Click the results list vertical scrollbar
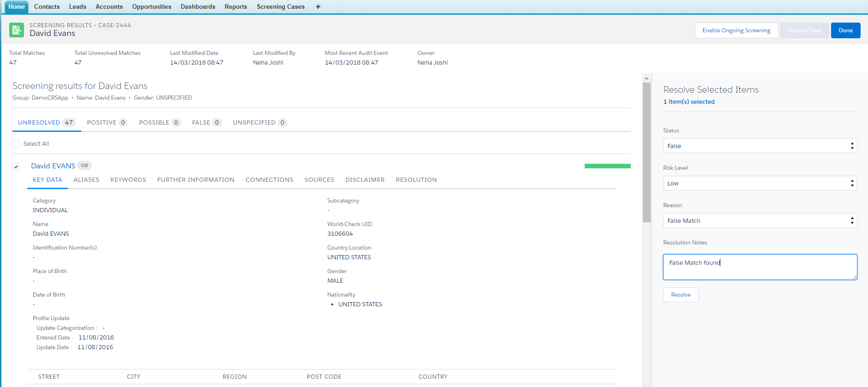This screenshot has width=868, height=387. click(647, 152)
